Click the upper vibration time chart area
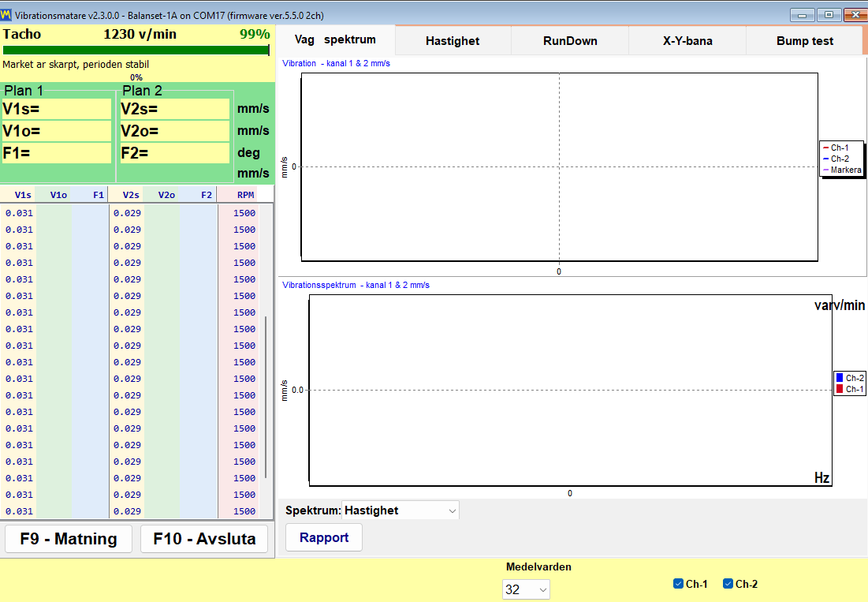The width and height of the screenshot is (868, 602). (x=559, y=166)
